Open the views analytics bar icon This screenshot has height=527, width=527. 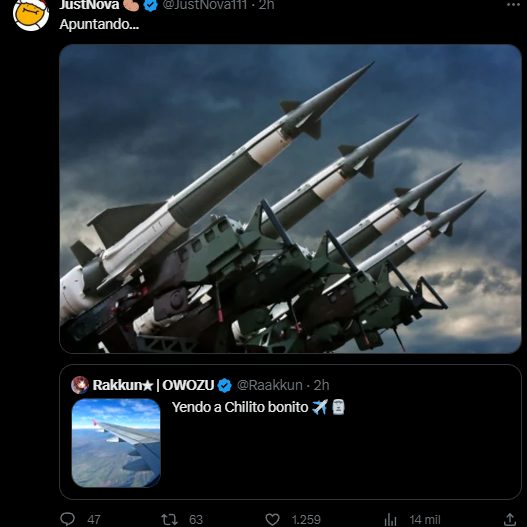coord(390,519)
